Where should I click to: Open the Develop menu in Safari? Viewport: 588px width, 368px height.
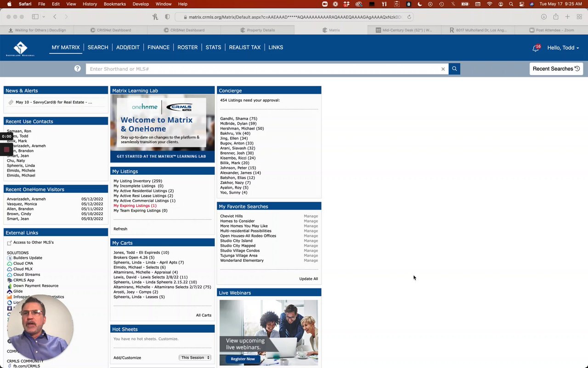(x=141, y=4)
